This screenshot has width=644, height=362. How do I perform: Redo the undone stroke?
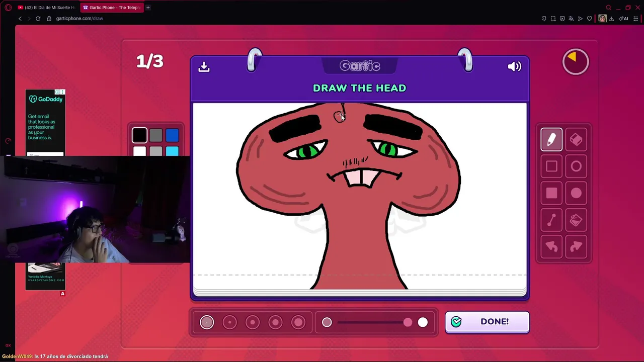(x=576, y=246)
